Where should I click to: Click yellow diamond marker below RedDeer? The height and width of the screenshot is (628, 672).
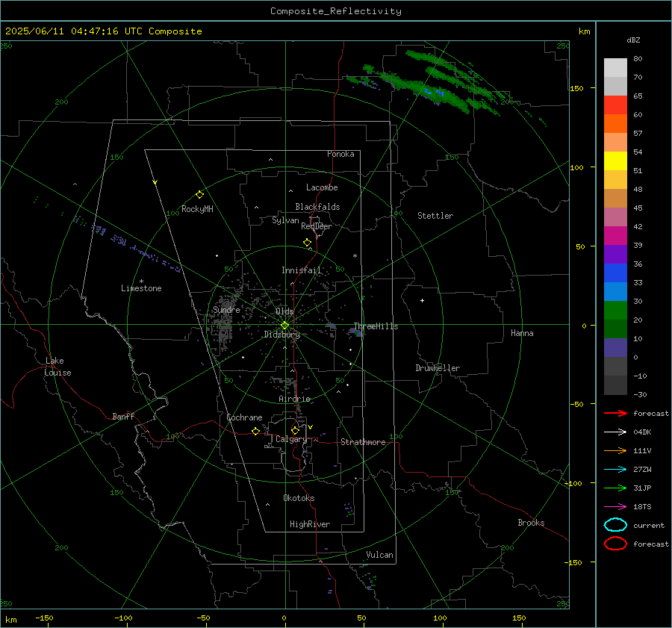tap(307, 243)
